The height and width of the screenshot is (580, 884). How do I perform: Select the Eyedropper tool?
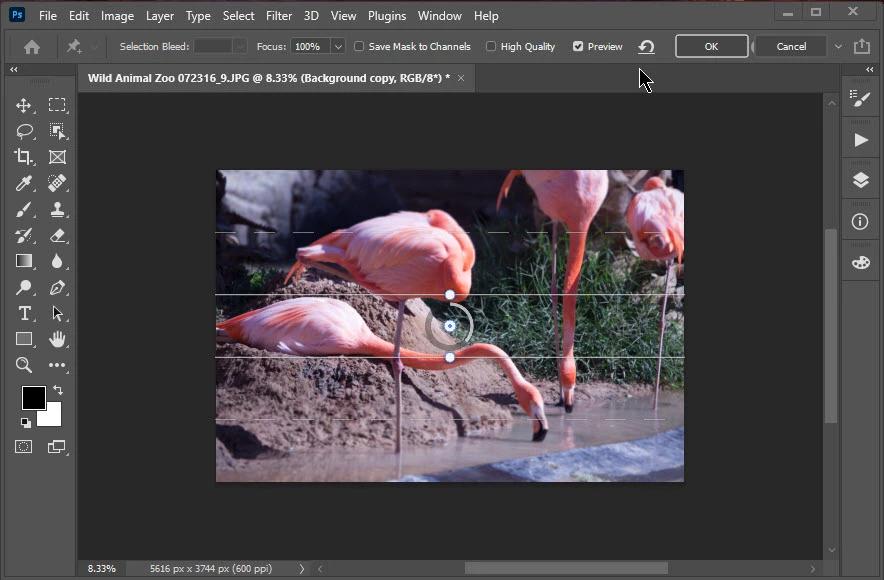pos(23,183)
